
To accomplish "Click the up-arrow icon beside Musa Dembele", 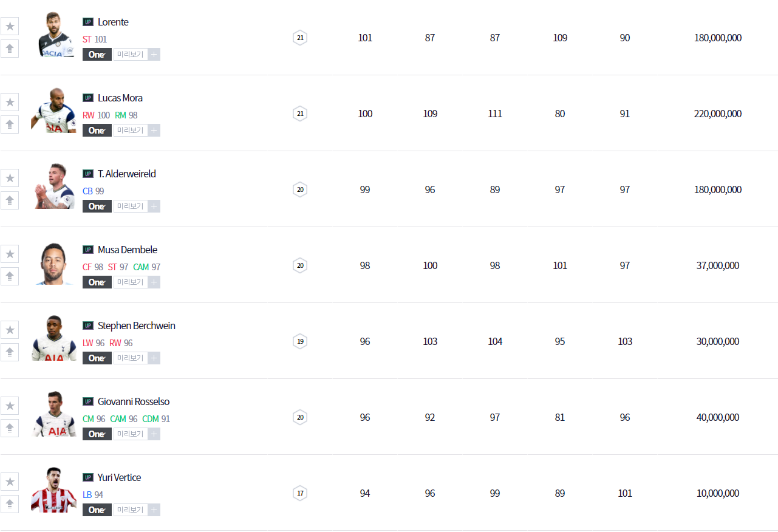I will pyautogui.click(x=10, y=276).
